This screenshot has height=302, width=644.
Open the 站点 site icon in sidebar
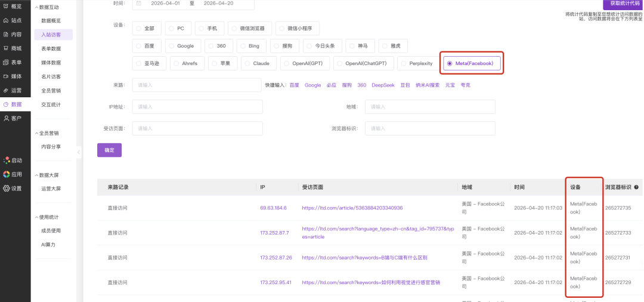point(6,20)
